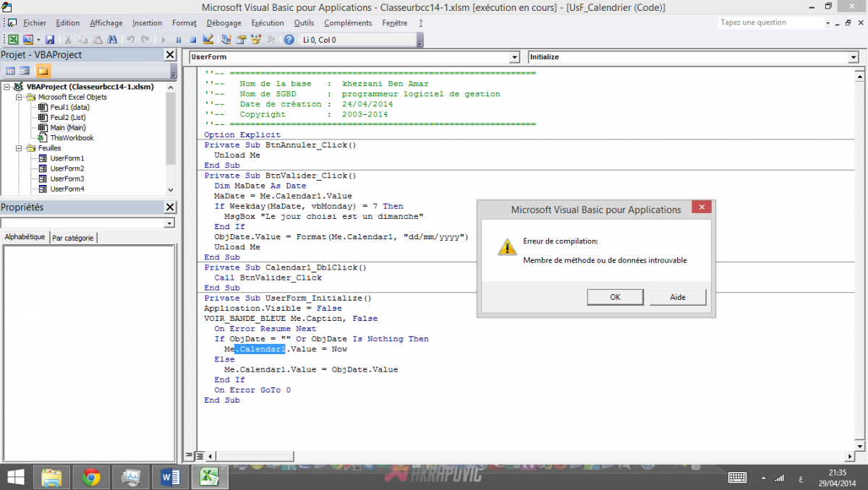
Task: Click the View Code icon in Project panel
Action: (10, 71)
